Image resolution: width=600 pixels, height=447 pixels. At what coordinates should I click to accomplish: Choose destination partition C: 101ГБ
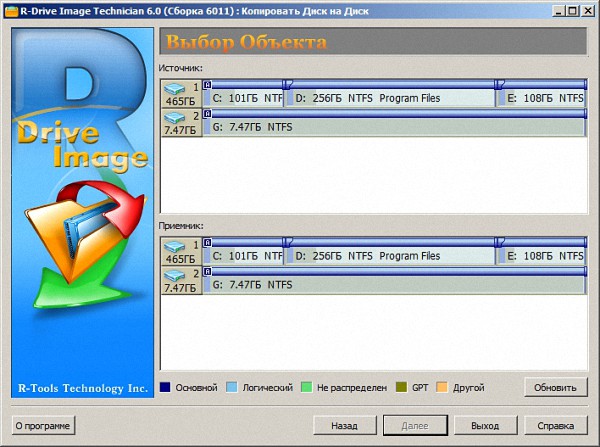tap(243, 256)
